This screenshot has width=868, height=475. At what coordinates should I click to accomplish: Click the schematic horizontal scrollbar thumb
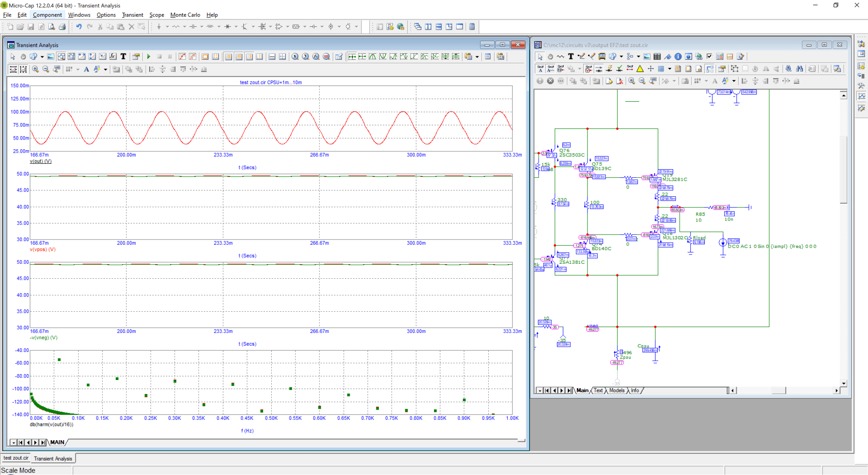[779, 391]
